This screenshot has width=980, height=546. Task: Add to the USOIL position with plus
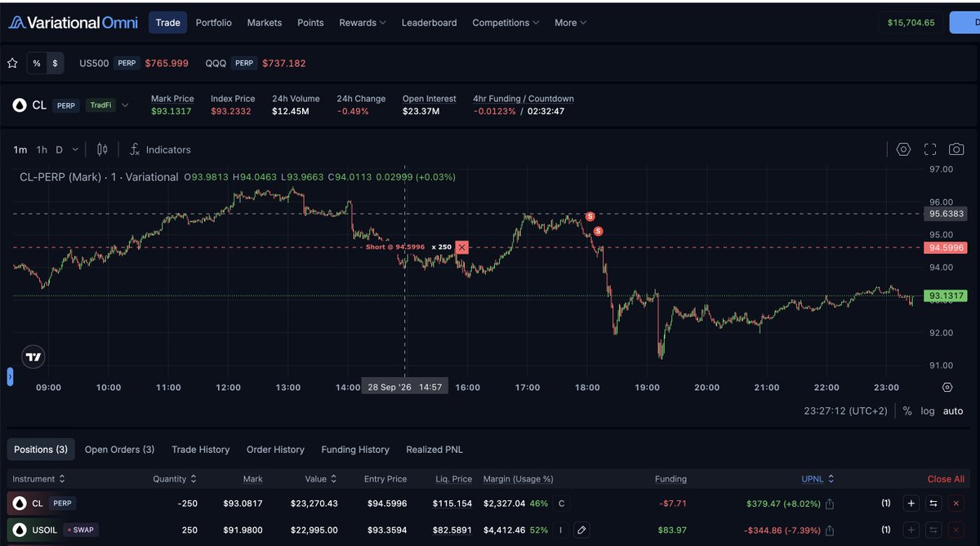pyautogui.click(x=911, y=530)
